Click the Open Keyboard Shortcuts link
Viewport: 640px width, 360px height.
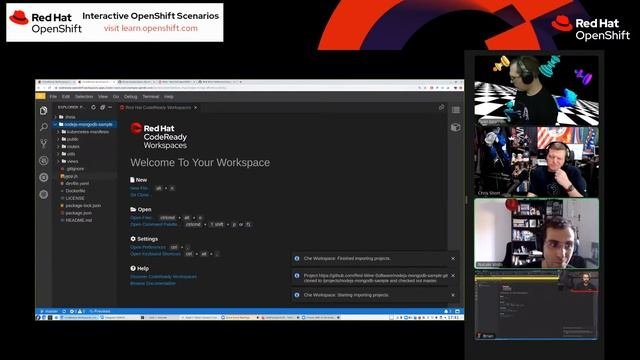click(x=155, y=253)
